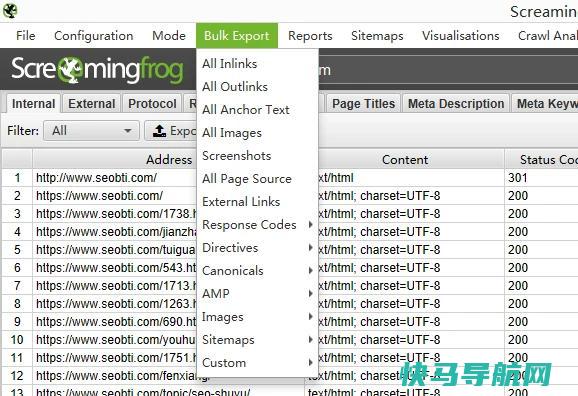Select All Page Source export
This screenshot has width=578, height=396.
(258, 179)
